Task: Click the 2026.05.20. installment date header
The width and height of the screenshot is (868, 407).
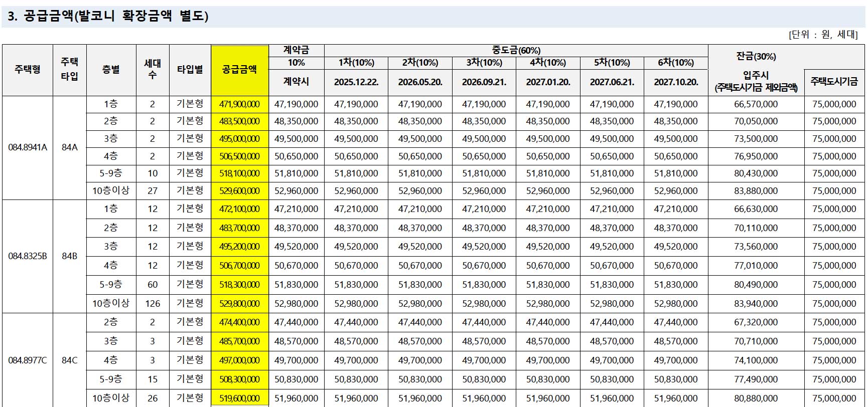Action: [x=420, y=82]
